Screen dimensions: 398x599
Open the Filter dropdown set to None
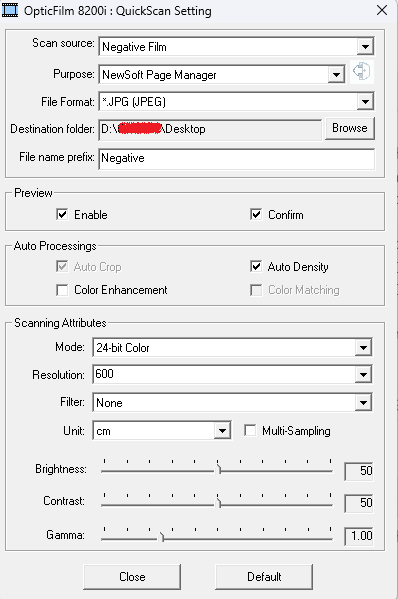tap(363, 403)
